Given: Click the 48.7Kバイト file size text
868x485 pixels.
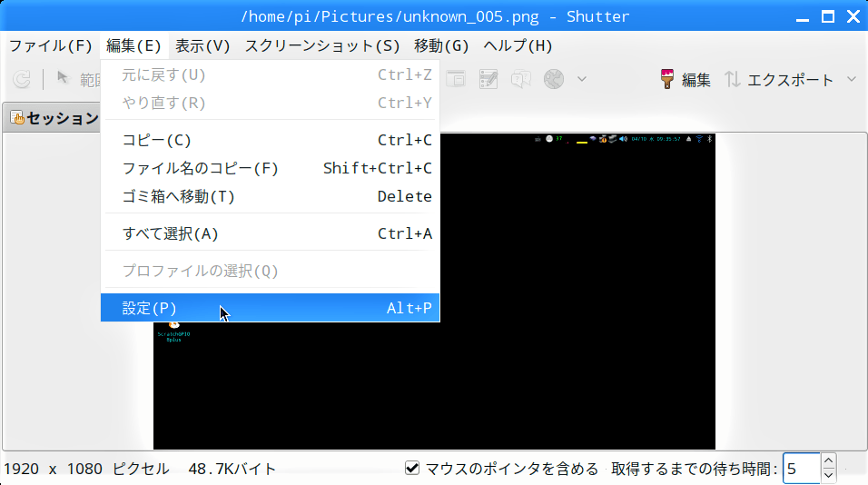Looking at the screenshot, I should pos(232,469).
